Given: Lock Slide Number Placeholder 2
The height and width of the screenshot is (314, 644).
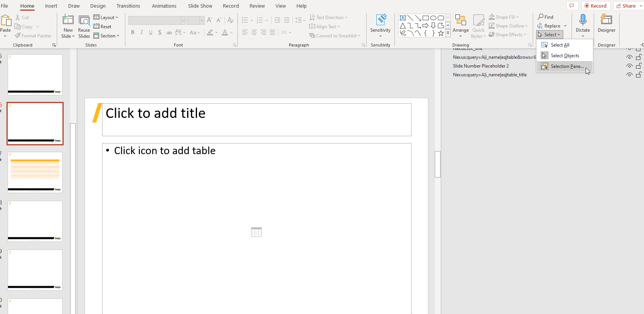Looking at the screenshot, I should (x=639, y=66).
